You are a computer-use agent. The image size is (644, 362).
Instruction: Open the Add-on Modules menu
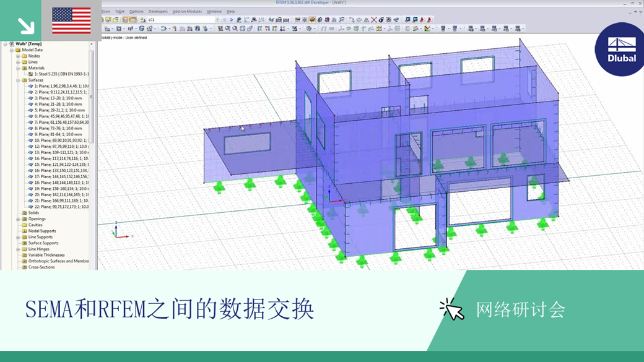tap(187, 12)
